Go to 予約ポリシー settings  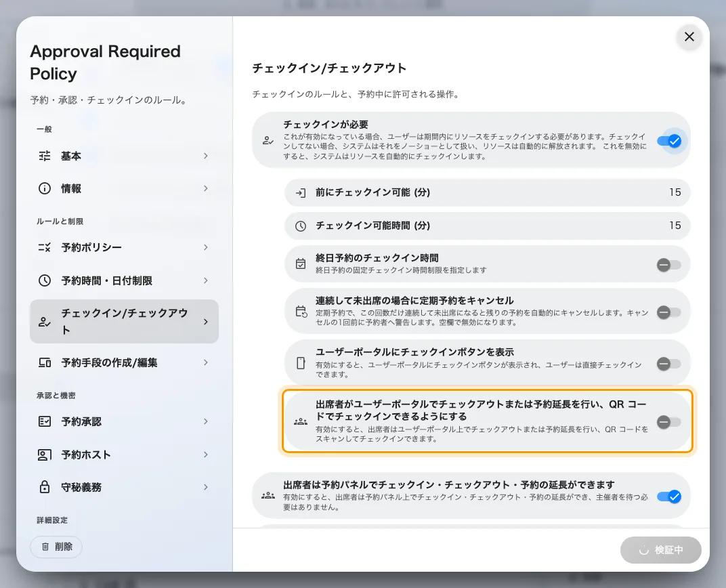click(x=124, y=247)
